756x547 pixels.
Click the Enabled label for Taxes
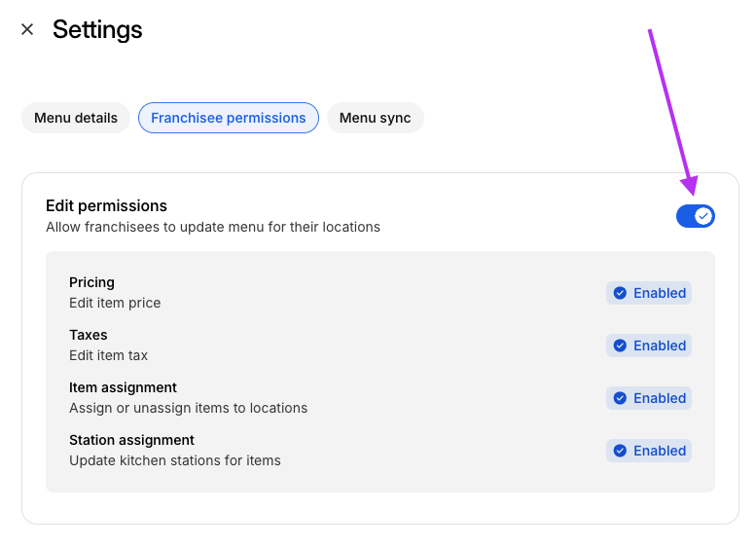(660, 346)
